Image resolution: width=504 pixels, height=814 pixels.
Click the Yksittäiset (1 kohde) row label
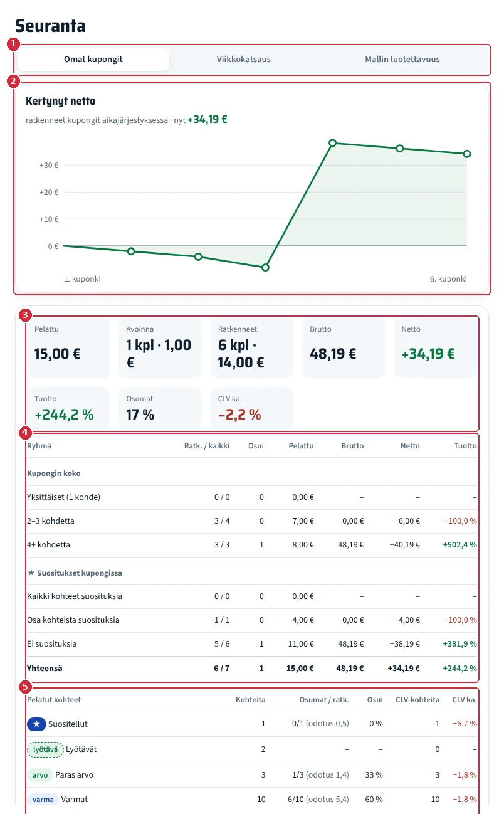(63, 497)
